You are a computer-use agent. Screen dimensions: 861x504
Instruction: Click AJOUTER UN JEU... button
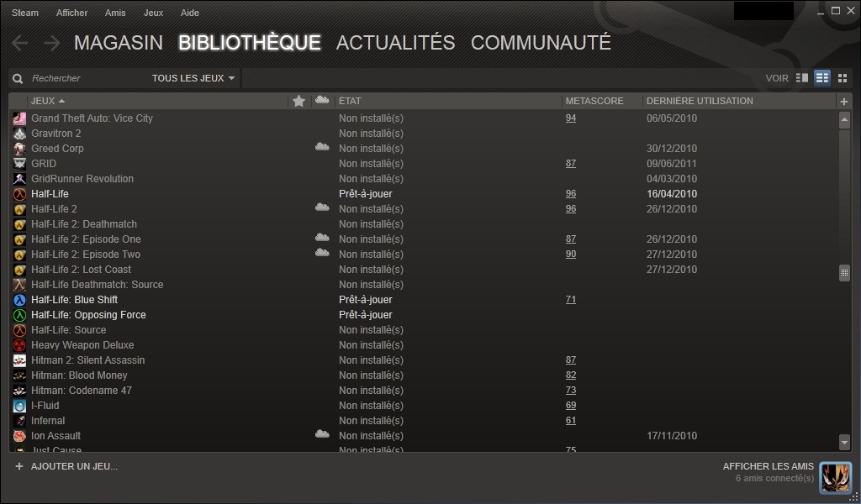click(x=74, y=466)
